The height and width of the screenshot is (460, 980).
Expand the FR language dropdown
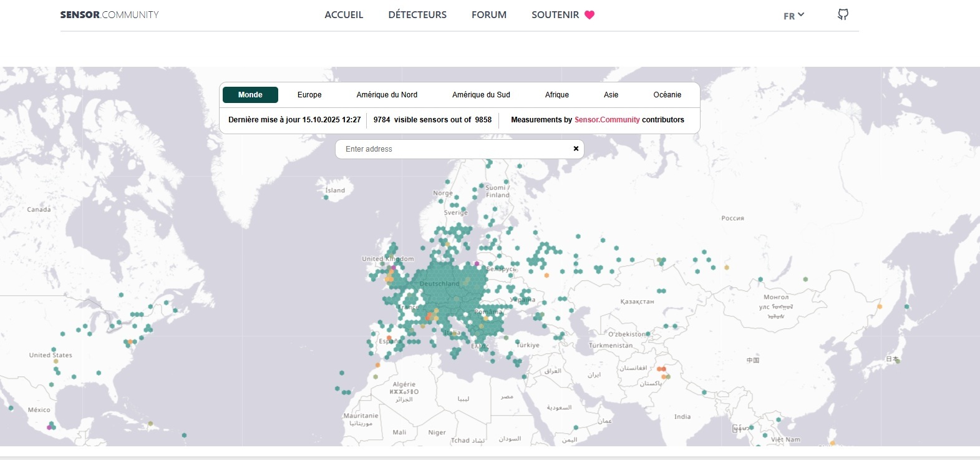[x=793, y=16]
